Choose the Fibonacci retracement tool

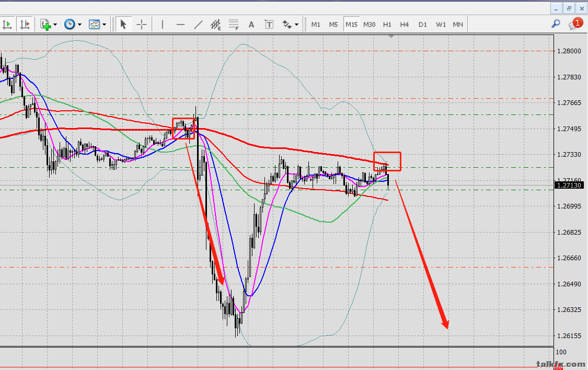234,24
